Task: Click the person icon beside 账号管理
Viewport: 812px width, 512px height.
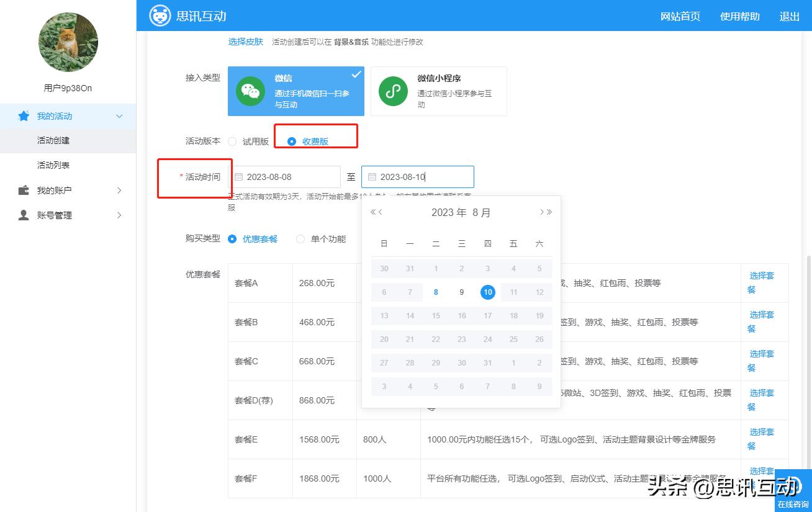Action: tap(23, 215)
